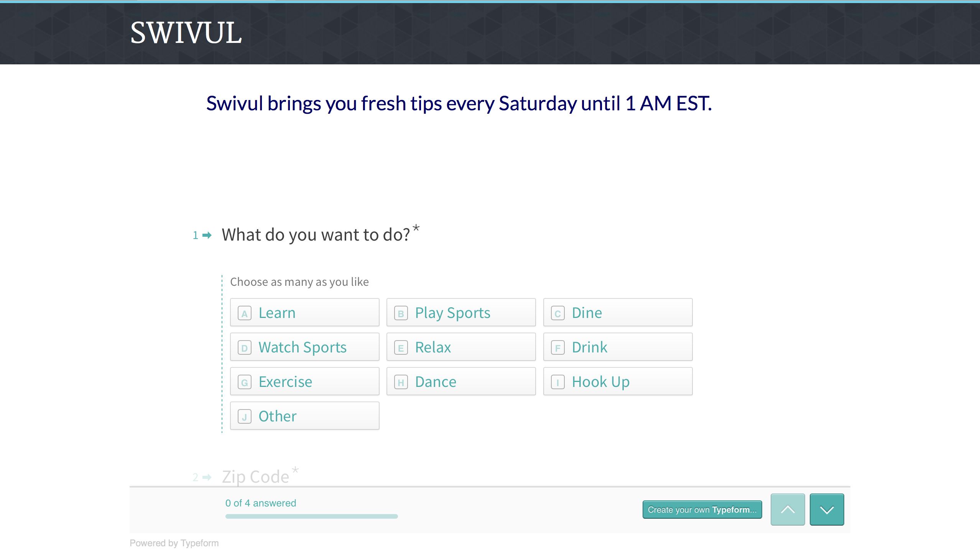This screenshot has width=980, height=557.
Task: Click the letter A key hint icon
Action: click(245, 313)
